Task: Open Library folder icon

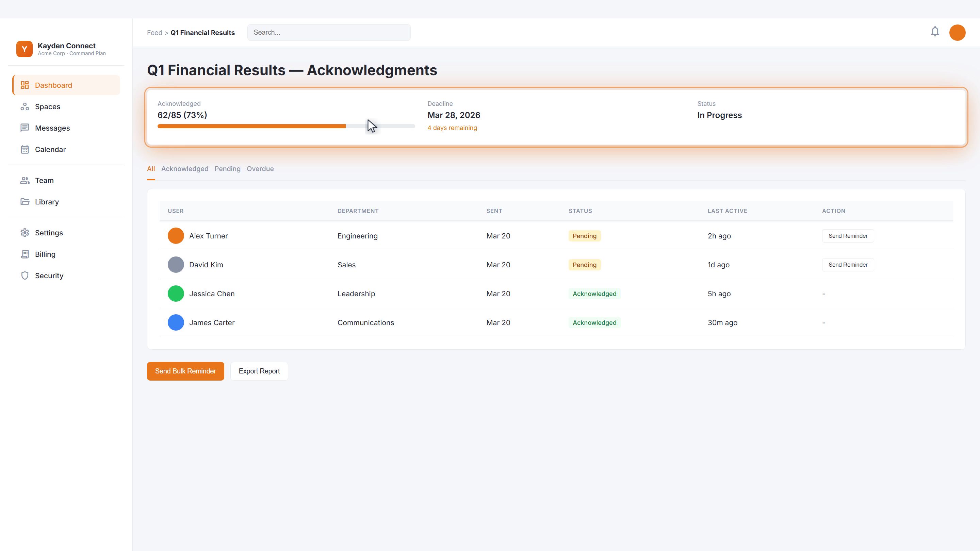Action: [25, 202]
